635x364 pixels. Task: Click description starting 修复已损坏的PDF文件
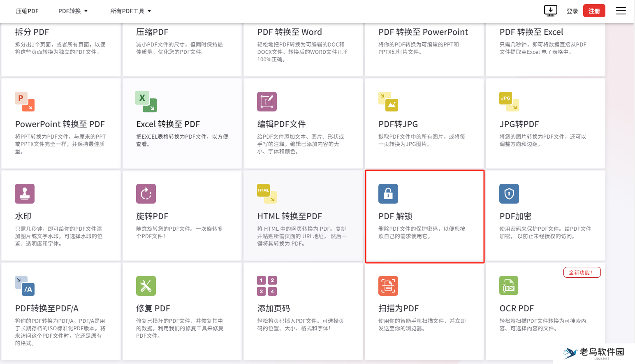click(180, 328)
